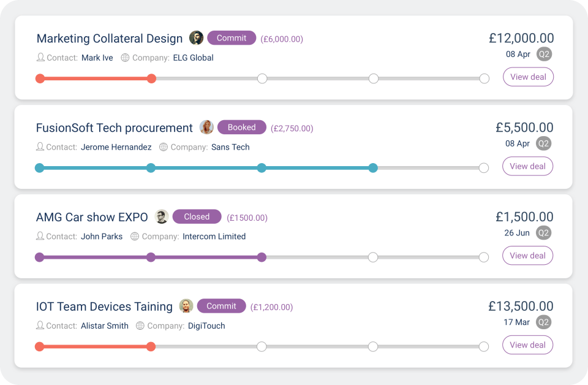Screen dimensions: 588x385
Task: Set FusionSoft deal progress to final stage
Action: [483, 168]
